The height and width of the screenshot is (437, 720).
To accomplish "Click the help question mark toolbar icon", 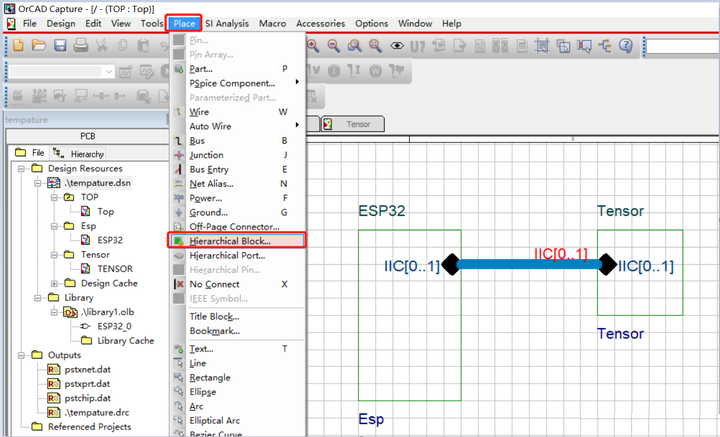I will point(625,45).
